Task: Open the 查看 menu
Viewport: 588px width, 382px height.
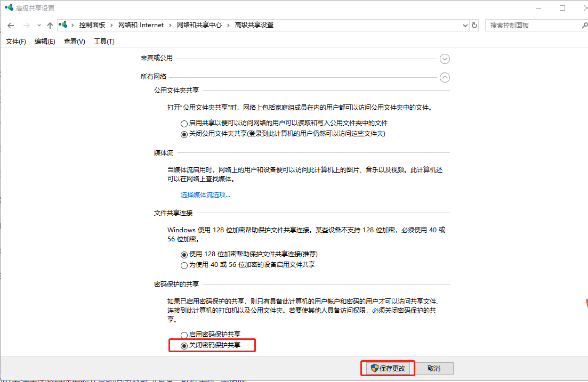Action: tap(74, 41)
